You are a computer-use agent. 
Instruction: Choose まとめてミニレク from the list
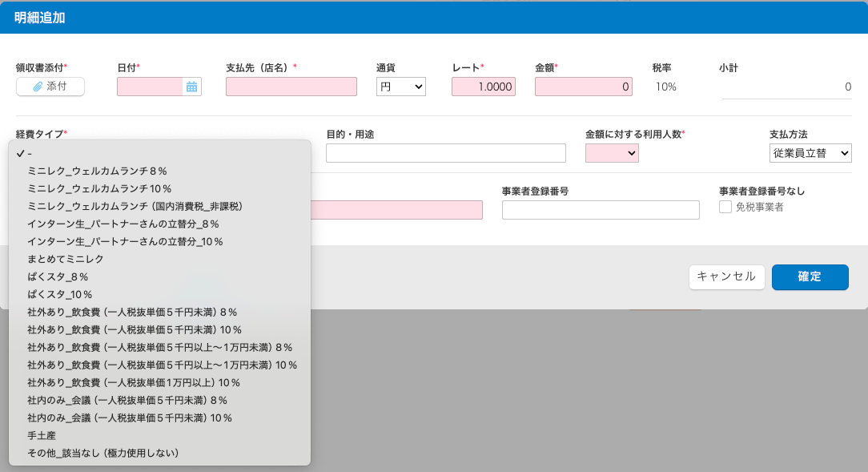66,259
